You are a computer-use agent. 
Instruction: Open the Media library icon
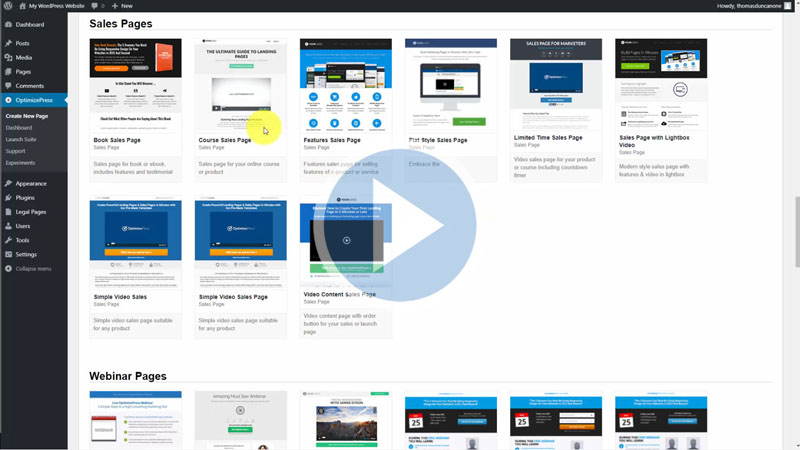pyautogui.click(x=8, y=58)
